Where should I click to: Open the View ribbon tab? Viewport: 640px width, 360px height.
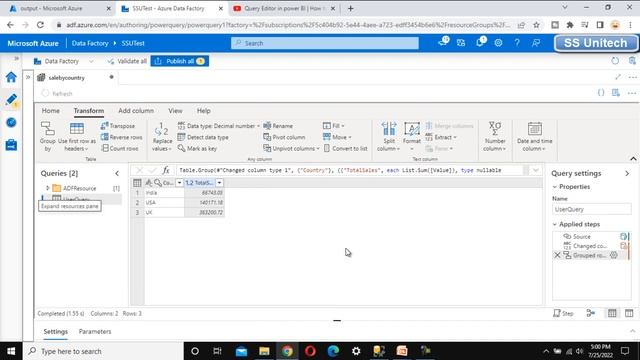tap(175, 111)
